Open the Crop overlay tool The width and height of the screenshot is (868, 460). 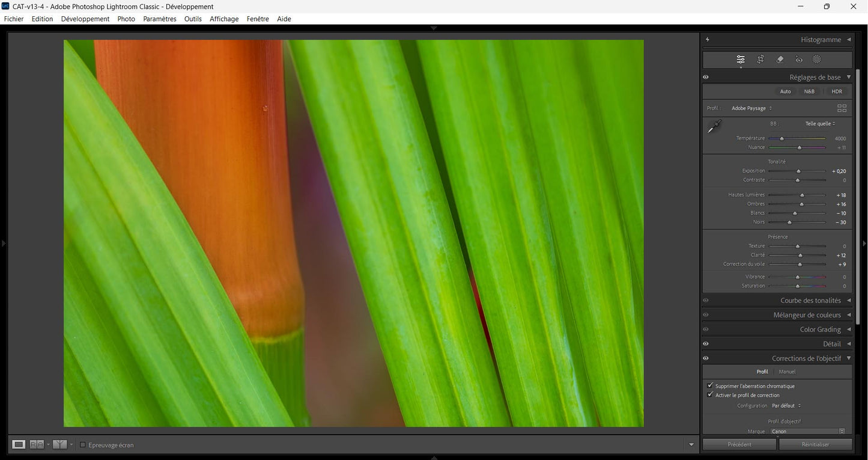(760, 59)
